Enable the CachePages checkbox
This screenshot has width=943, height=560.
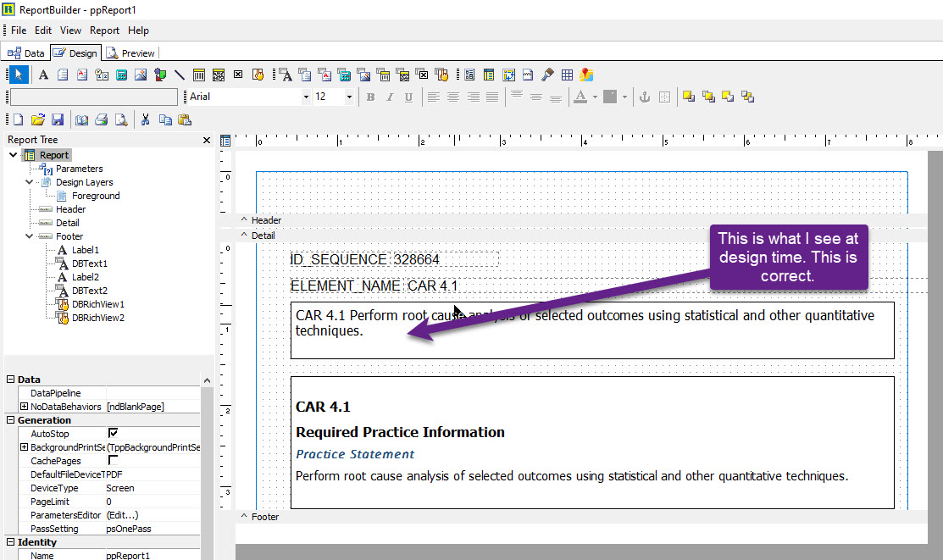(x=113, y=460)
